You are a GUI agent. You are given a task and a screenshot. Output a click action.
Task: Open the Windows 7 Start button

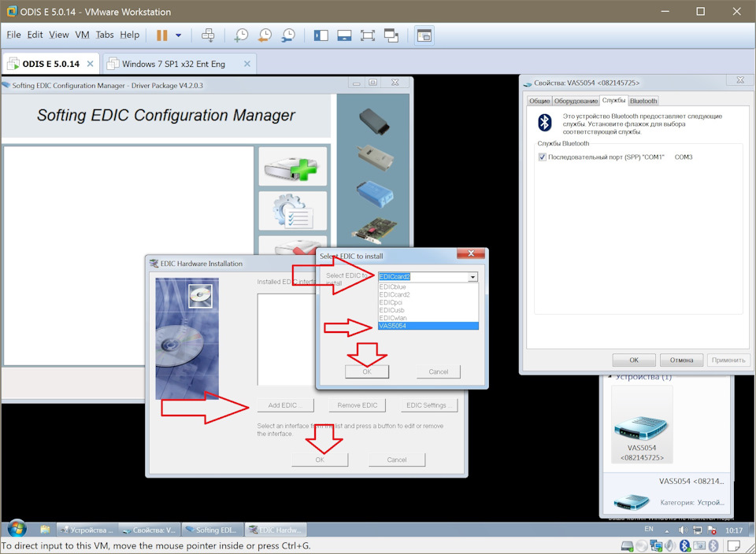(x=17, y=529)
